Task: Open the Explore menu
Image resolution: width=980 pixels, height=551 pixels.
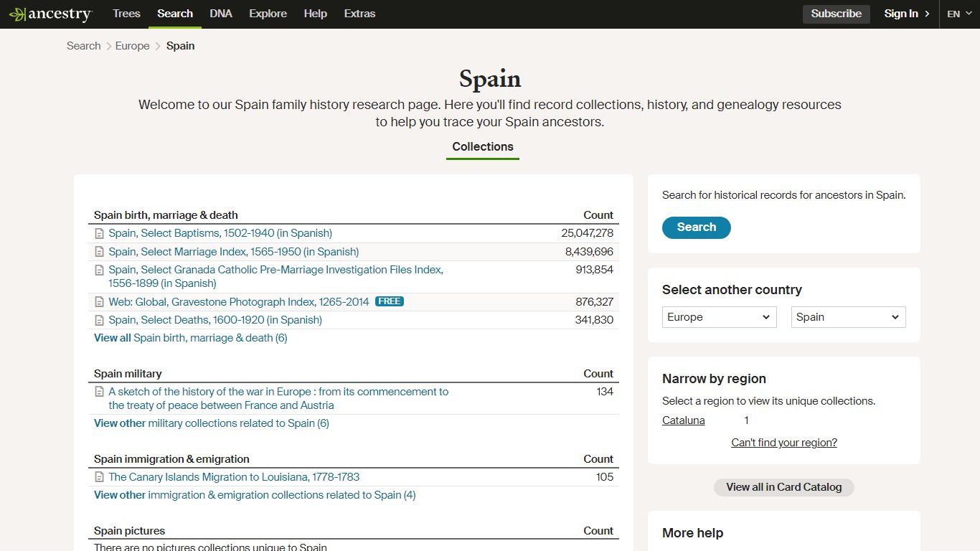Action: click(x=268, y=14)
